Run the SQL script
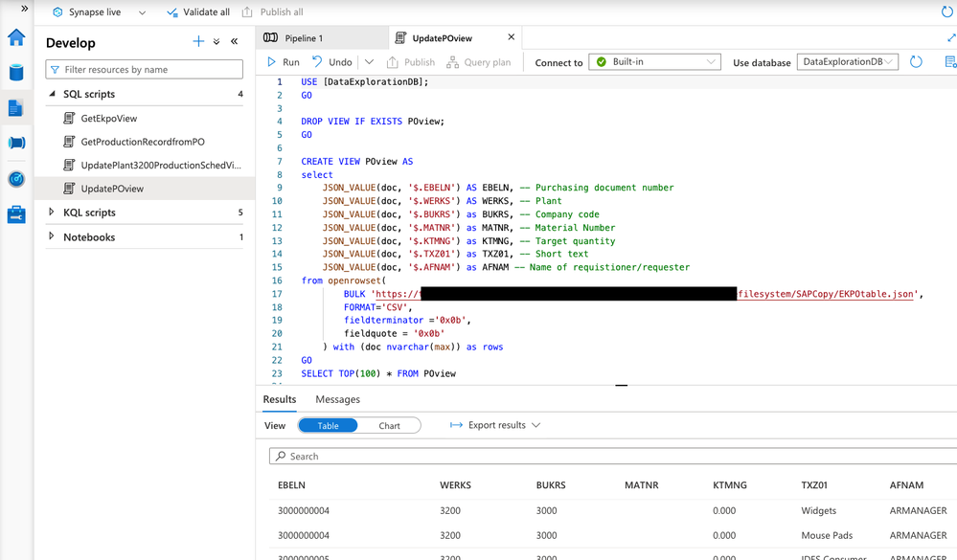Screen dimensions: 957x560 (x=284, y=62)
